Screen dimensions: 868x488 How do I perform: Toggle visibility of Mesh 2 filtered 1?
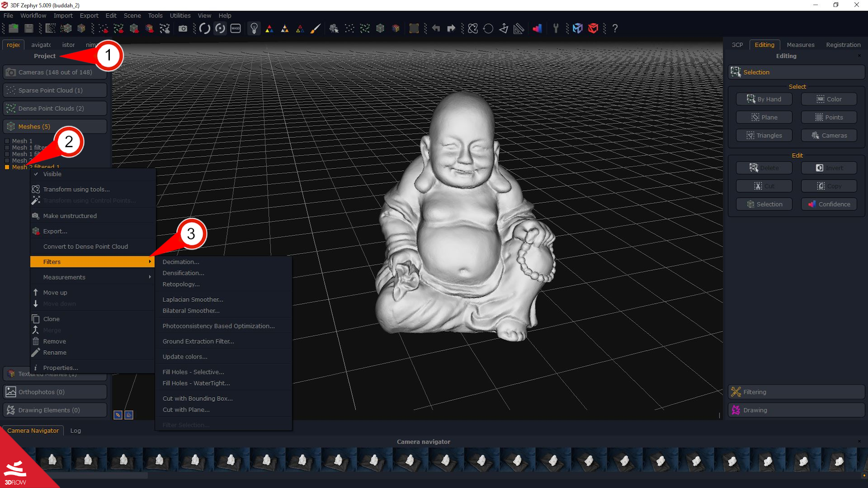click(x=7, y=167)
